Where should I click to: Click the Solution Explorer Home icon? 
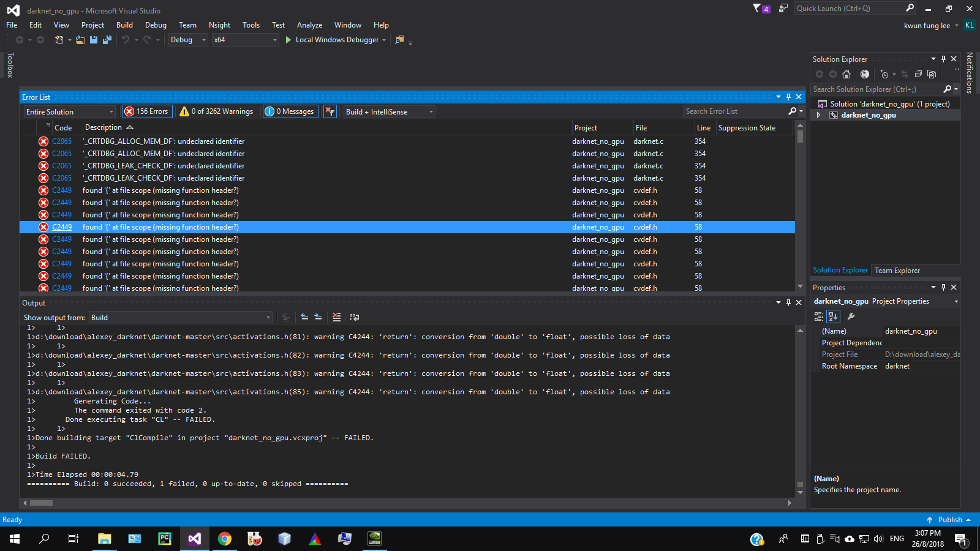click(846, 74)
